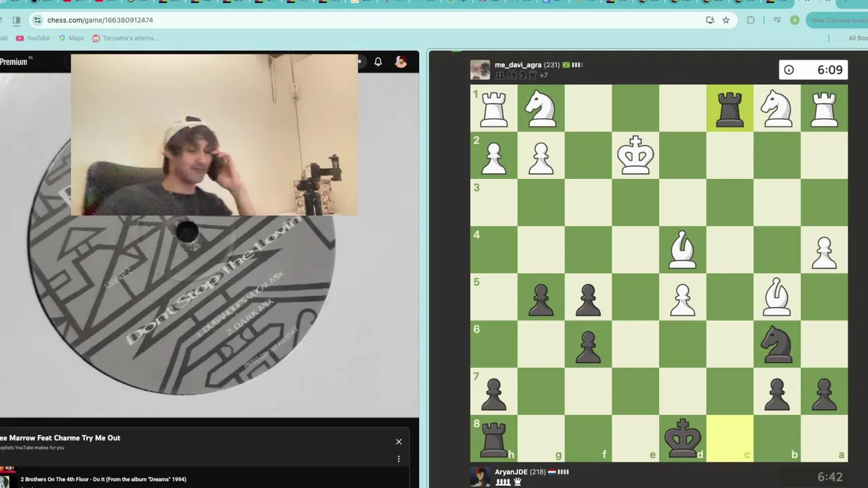Select the black rook on c1
Viewport: 868px width, 488px height.
click(730, 108)
